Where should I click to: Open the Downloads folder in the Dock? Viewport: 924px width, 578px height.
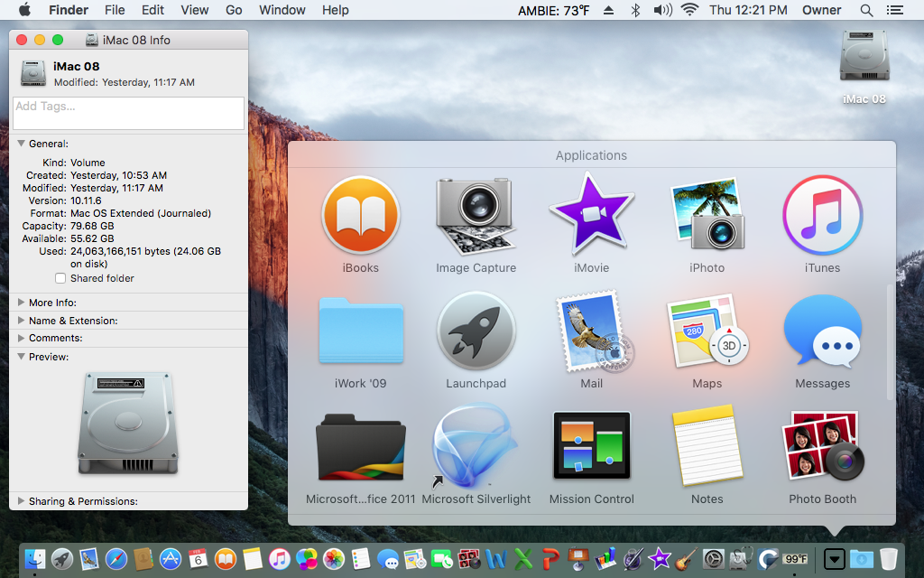pos(861,558)
